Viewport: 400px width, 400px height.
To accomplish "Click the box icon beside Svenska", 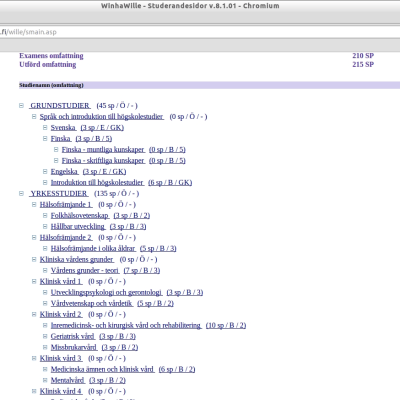I will pos(45,128).
